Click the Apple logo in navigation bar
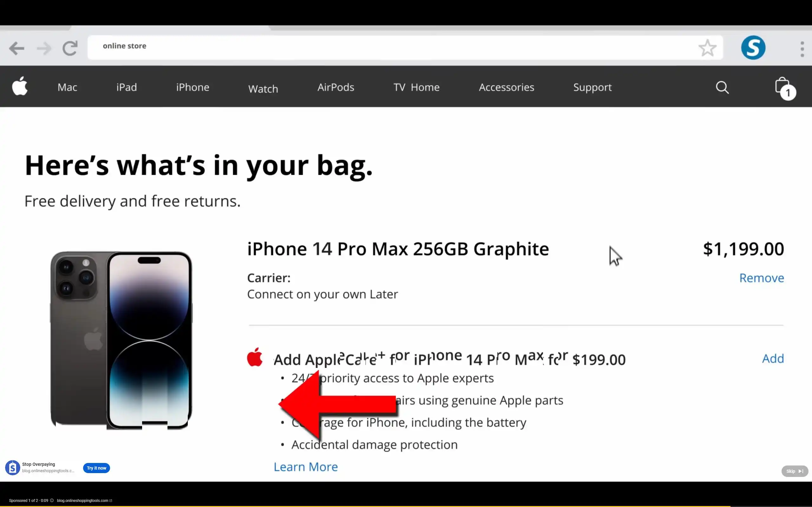This screenshot has height=507, width=812. [x=20, y=86]
